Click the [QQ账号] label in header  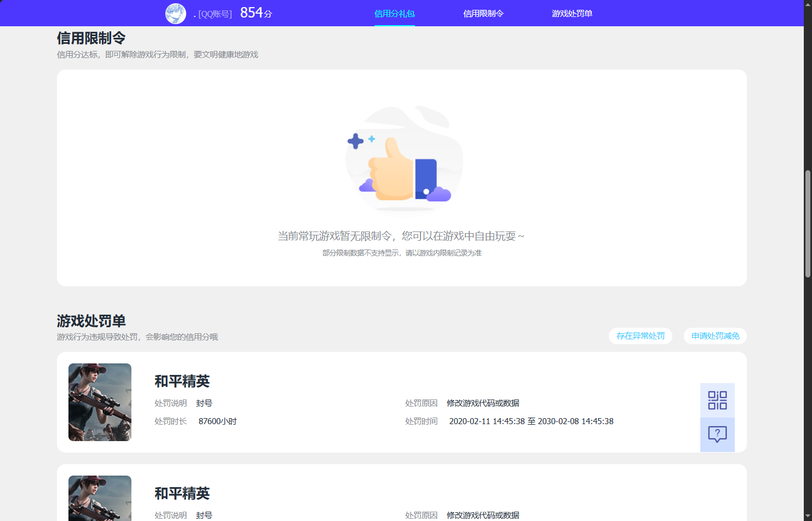215,14
